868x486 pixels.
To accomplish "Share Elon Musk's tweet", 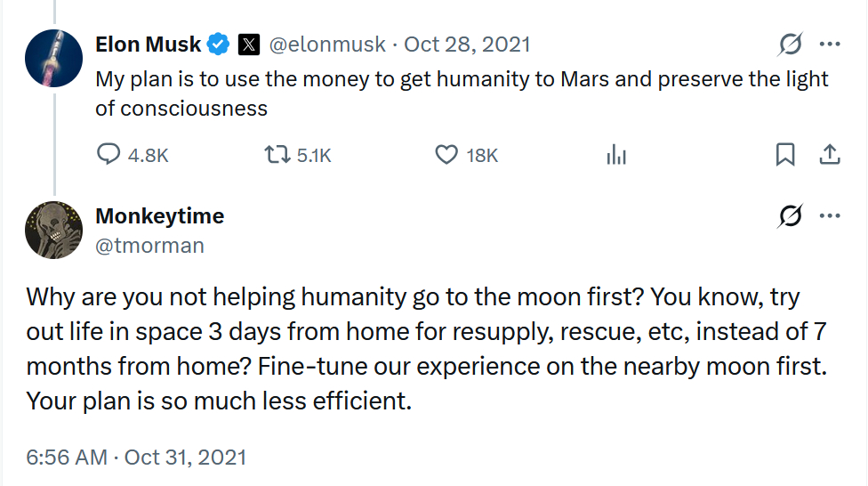I will point(829,155).
